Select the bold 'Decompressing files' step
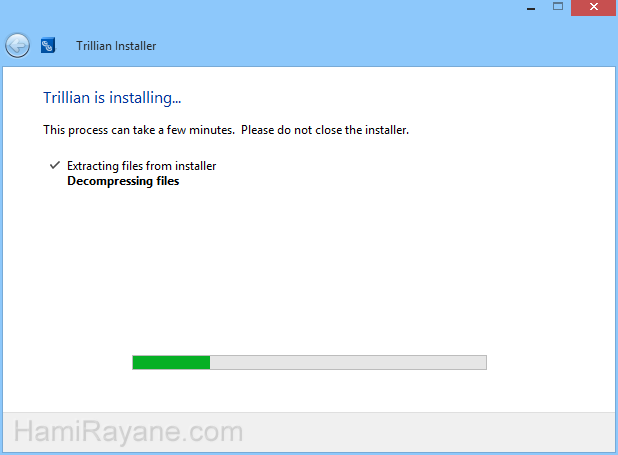 123,181
